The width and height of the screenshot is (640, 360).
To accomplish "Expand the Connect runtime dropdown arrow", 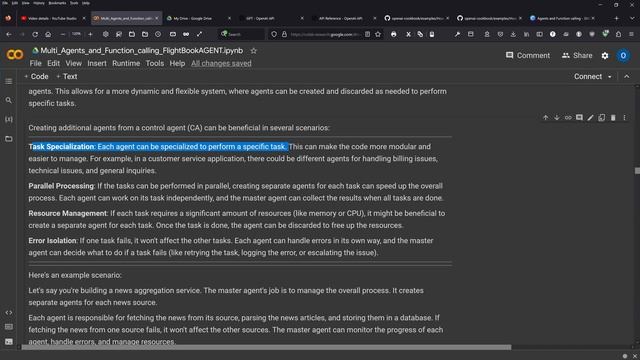I will click(610, 77).
